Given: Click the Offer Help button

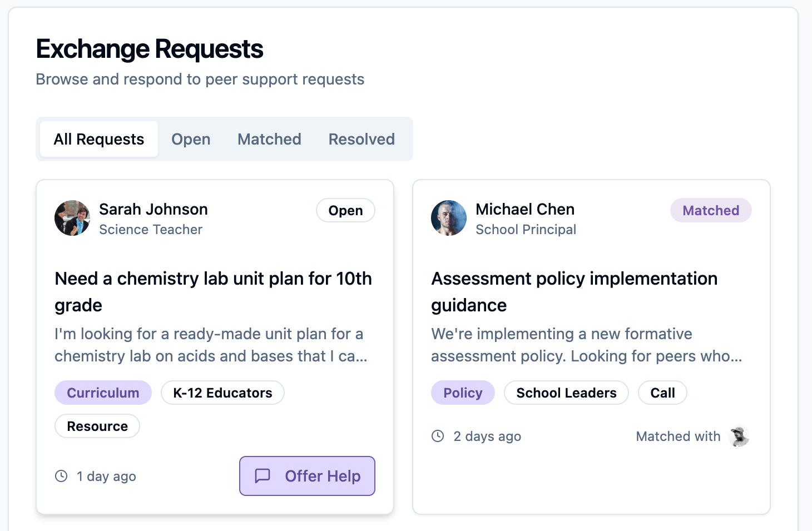Looking at the screenshot, I should coord(307,476).
